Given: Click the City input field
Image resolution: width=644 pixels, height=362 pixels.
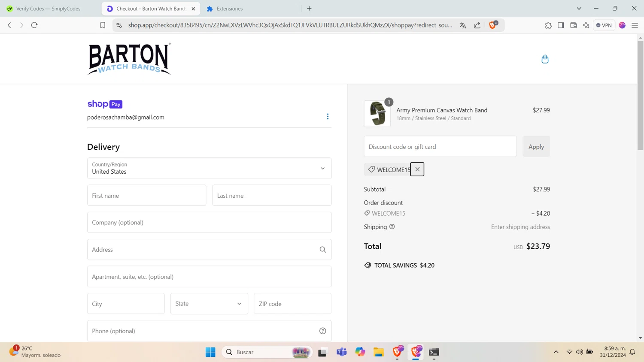Looking at the screenshot, I should click(x=126, y=304).
